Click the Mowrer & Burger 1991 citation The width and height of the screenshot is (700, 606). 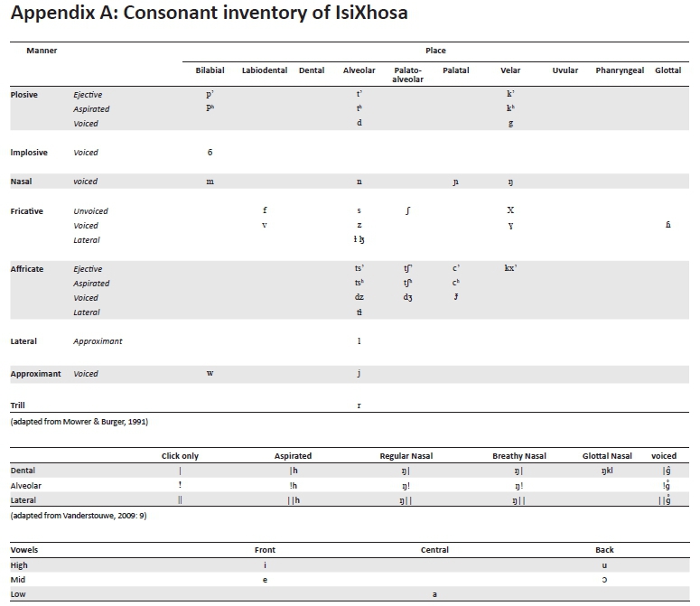(x=79, y=422)
